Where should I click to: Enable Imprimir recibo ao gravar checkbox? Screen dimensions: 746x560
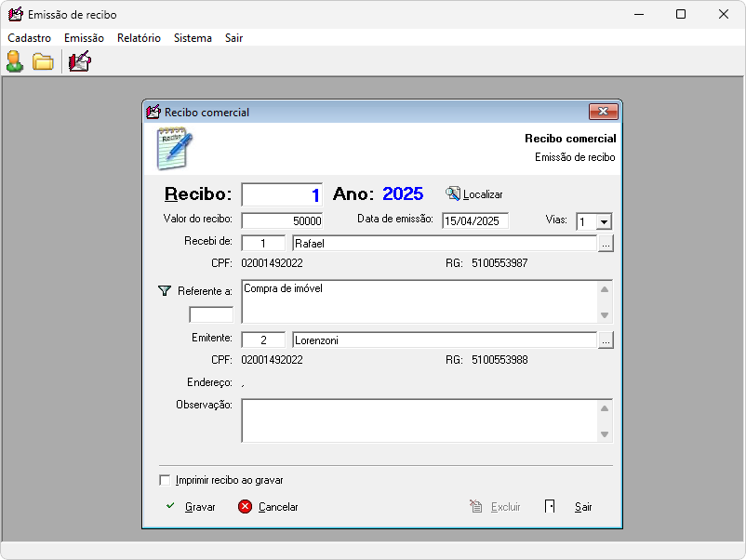(166, 480)
